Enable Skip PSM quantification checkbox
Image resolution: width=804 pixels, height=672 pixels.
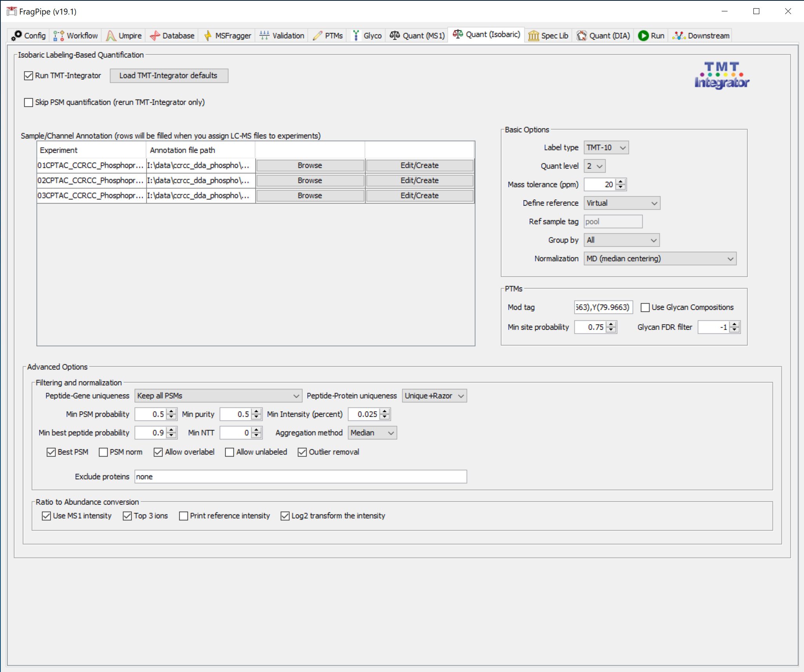coord(29,102)
